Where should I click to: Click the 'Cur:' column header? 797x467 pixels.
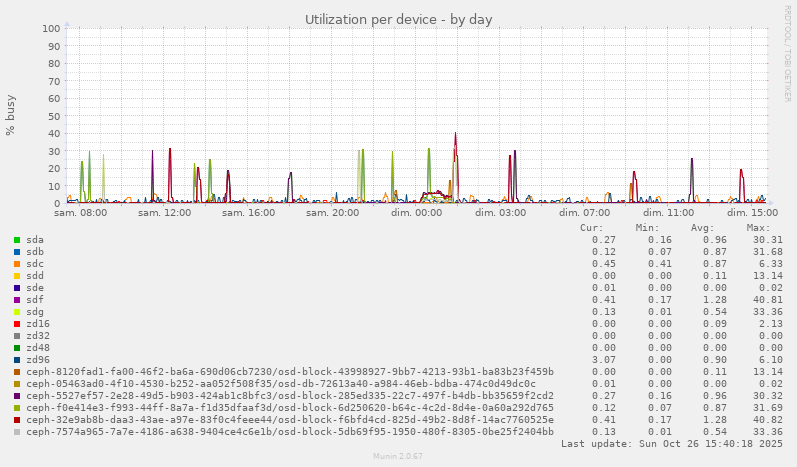[x=592, y=228]
